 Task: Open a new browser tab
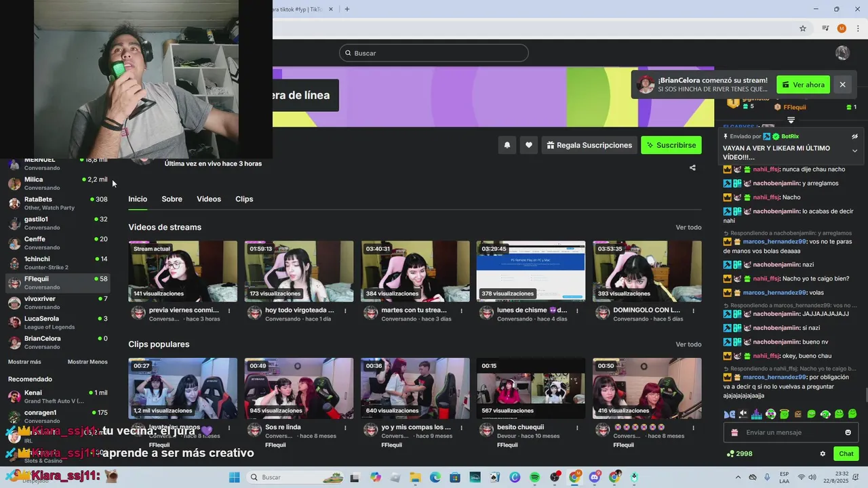click(347, 9)
